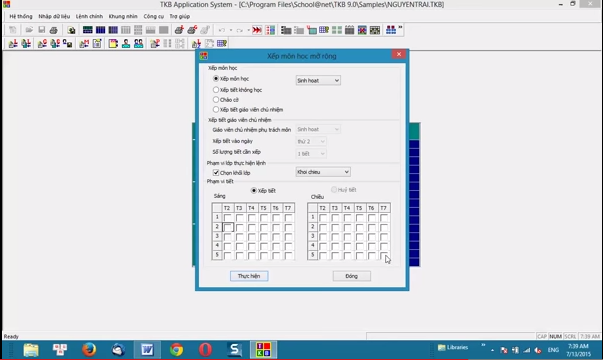Click the 'Thực hiện' button
Screen dimensions: 603x360
click(x=249, y=276)
